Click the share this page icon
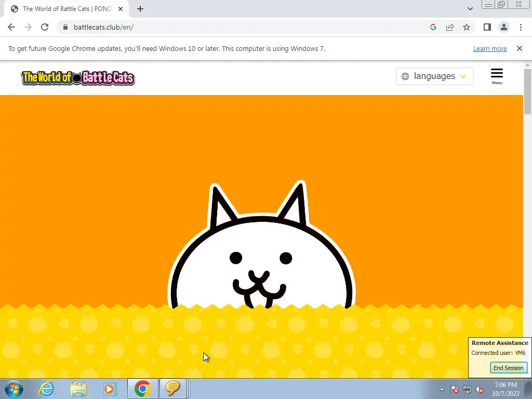Screen dimensions: 532x399 tap(450, 27)
